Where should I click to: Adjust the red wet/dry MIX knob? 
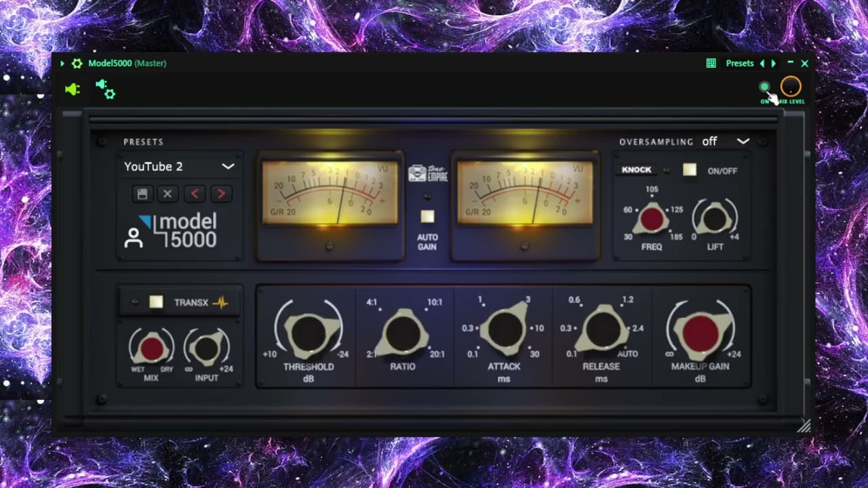point(151,348)
